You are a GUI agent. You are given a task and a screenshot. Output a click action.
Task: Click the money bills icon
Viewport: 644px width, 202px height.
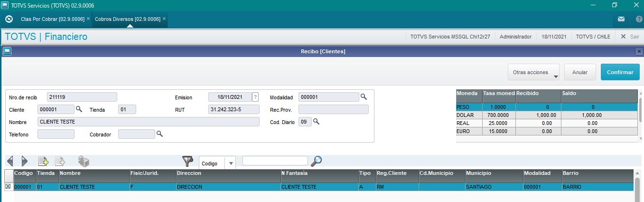click(x=84, y=162)
